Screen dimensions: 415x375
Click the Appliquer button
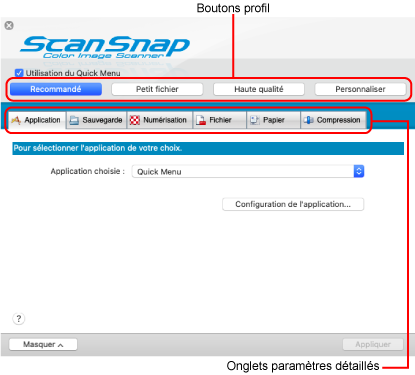[x=373, y=344]
